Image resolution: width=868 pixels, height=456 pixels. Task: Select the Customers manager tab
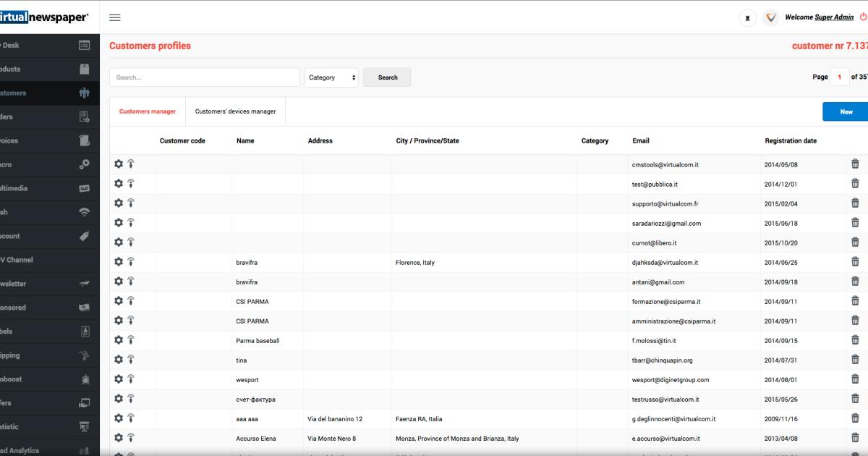click(148, 111)
